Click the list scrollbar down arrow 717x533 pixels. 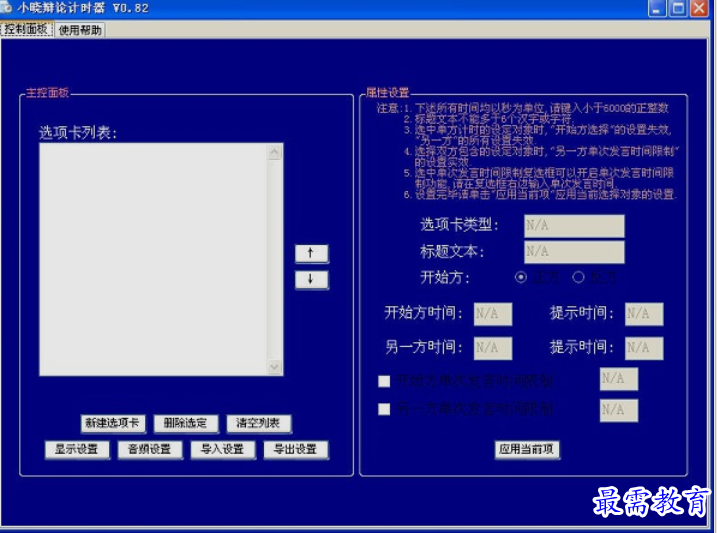(275, 367)
